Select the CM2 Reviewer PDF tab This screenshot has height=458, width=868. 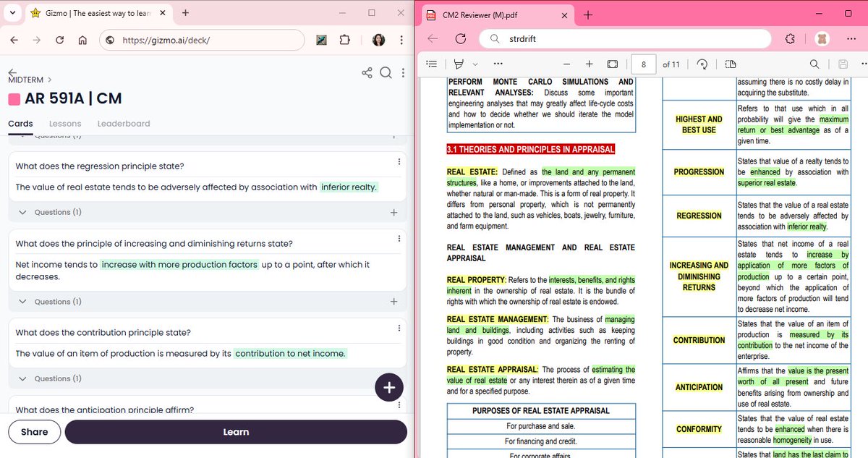pos(496,14)
